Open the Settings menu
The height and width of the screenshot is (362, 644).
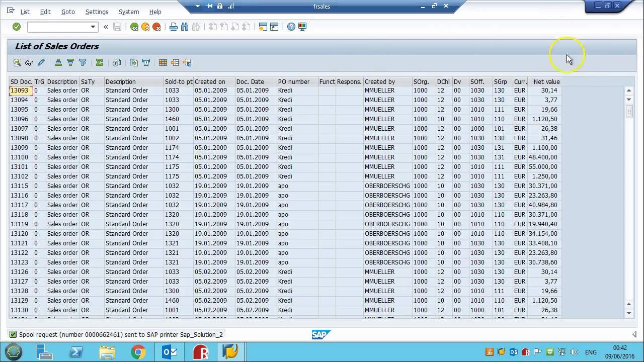point(97,12)
